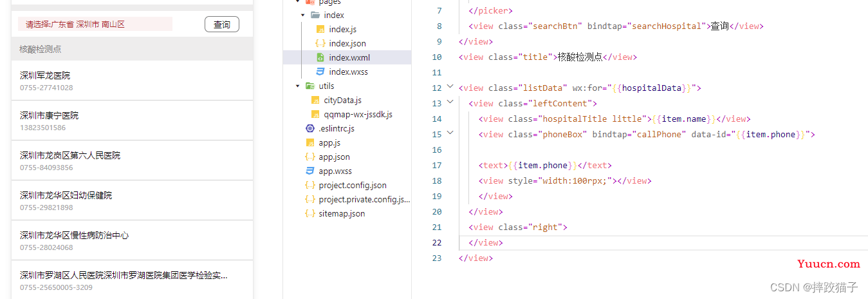The width and height of the screenshot is (868, 299).
Task: Click callPhone in line 15
Action: coord(659,134)
